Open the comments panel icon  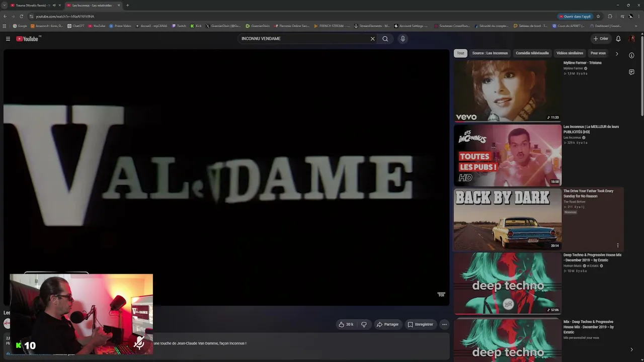point(631,72)
